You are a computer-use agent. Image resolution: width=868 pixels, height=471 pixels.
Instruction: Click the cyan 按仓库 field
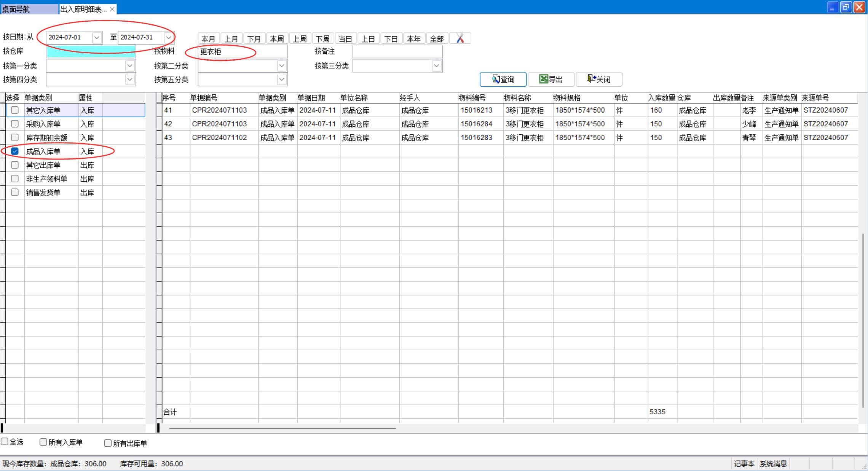(91, 51)
